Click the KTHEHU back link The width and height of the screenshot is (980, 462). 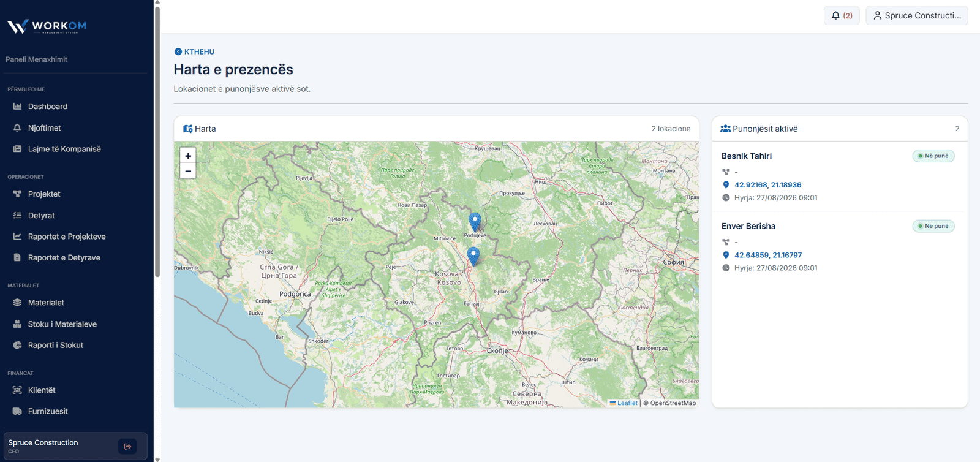tap(194, 52)
